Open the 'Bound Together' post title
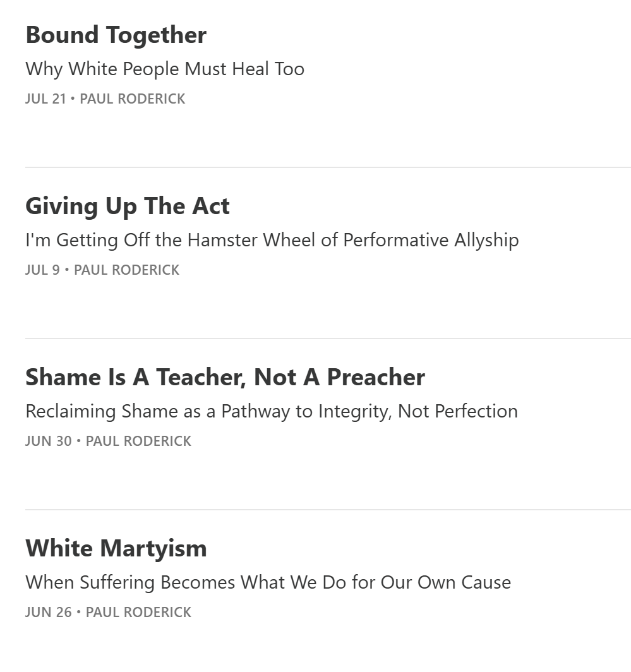Screen dimensions: 631x672 tap(116, 35)
